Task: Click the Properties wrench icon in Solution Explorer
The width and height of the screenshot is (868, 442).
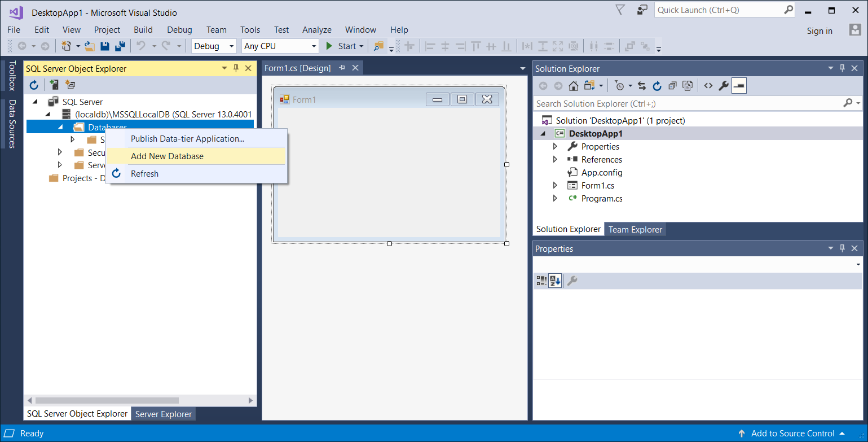Action: pos(724,85)
